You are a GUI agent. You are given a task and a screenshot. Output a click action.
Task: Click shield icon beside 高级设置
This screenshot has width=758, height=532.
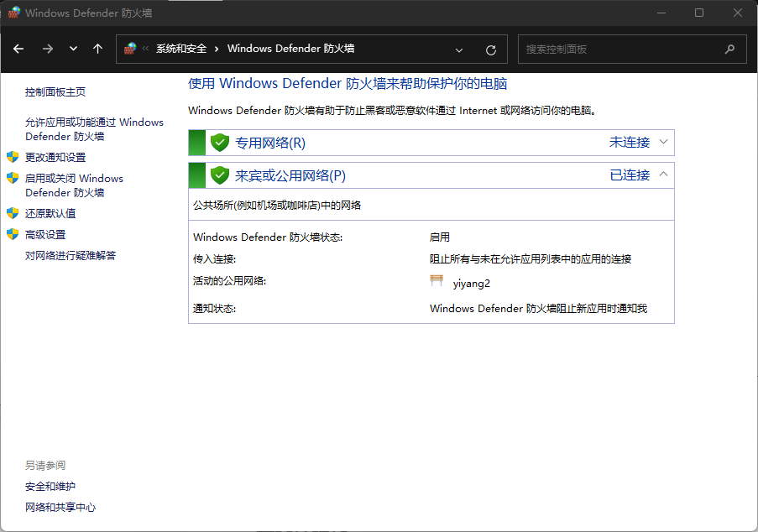[13, 234]
